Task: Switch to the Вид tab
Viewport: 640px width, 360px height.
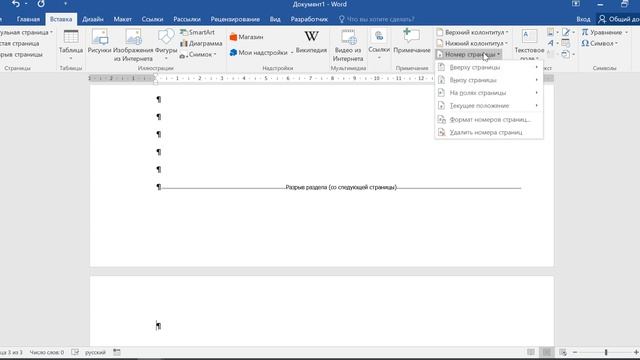Action: point(275,19)
